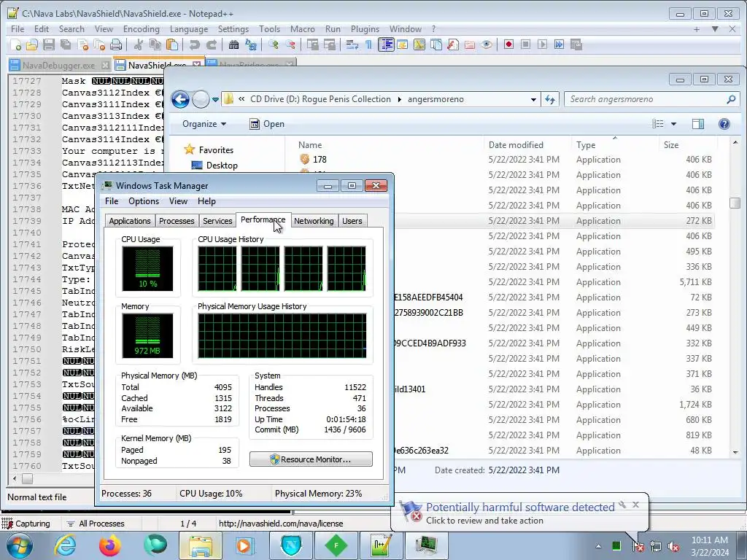Click the Open button in Explorer toolbar
Viewport: 747px width, 560px height.
pos(267,124)
